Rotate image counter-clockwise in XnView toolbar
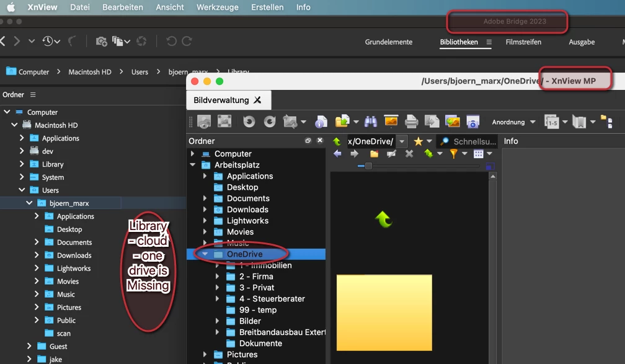 (249, 122)
